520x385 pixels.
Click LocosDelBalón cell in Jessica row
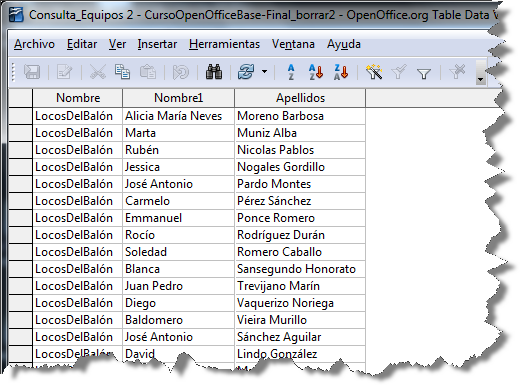(78, 167)
